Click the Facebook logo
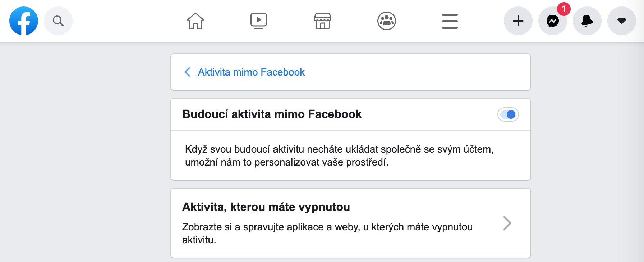644x262 pixels. pyautogui.click(x=24, y=21)
